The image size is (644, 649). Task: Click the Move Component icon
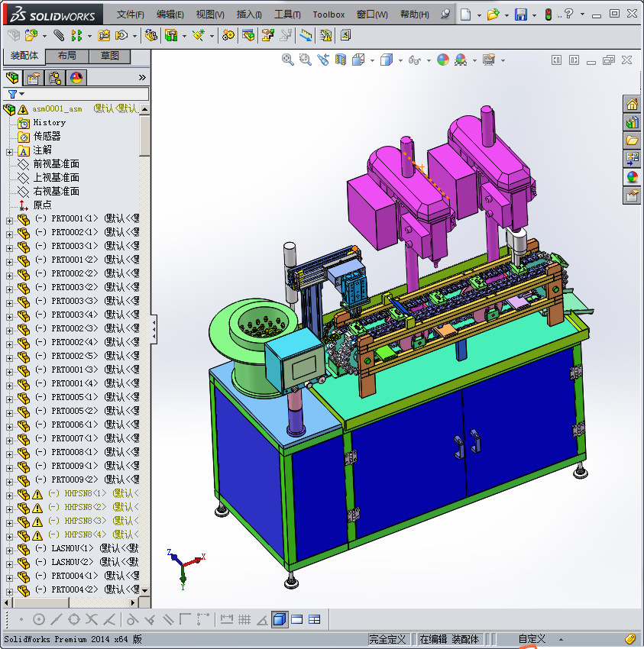121,36
